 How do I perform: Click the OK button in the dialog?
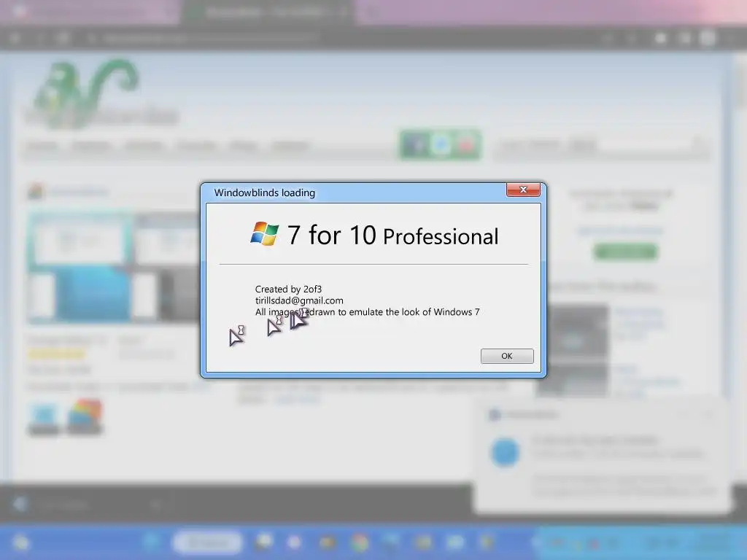click(507, 356)
